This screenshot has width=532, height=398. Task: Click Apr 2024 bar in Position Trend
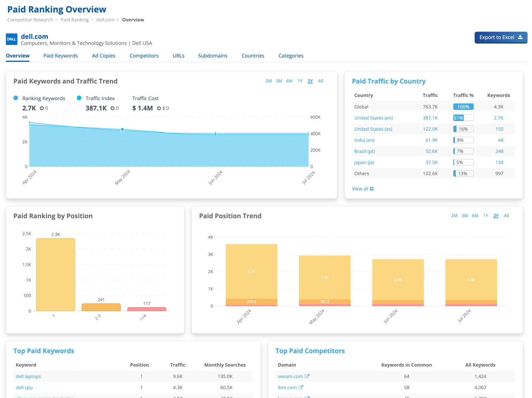click(252, 275)
